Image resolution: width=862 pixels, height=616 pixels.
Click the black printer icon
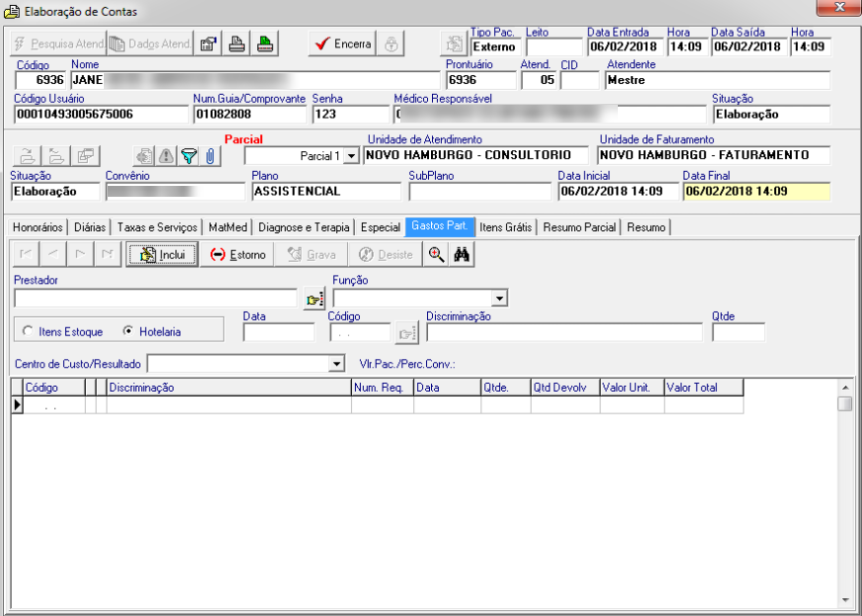(236, 44)
